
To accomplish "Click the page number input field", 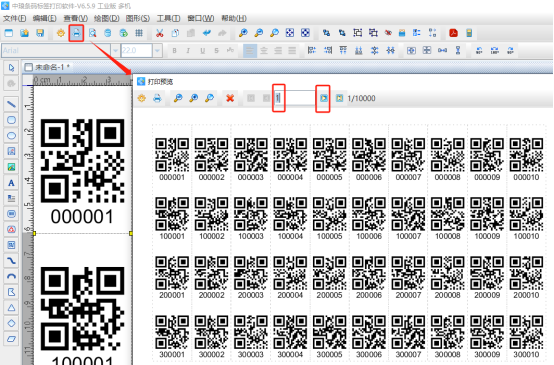I will [x=295, y=98].
